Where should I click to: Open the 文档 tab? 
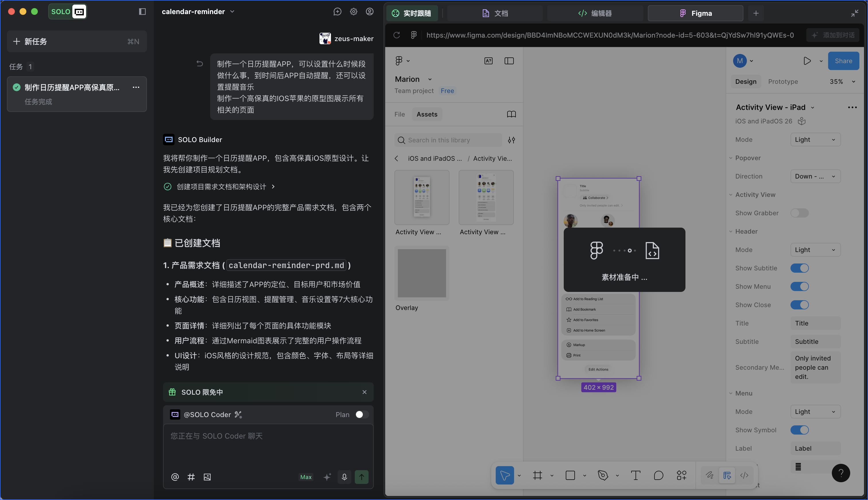[x=495, y=13]
